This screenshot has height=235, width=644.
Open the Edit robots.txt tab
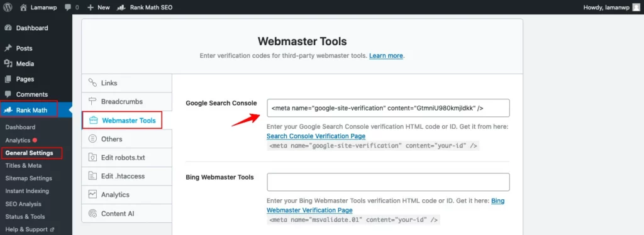[x=126, y=158]
